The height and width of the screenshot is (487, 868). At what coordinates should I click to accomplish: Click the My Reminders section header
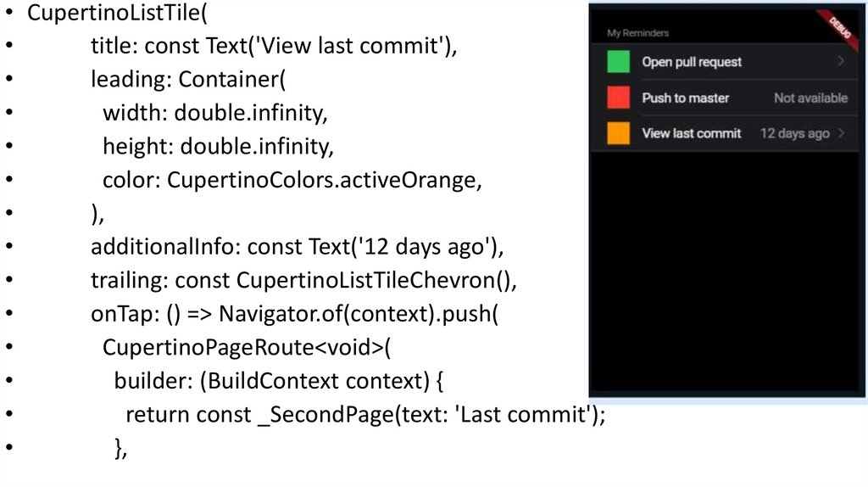point(638,33)
